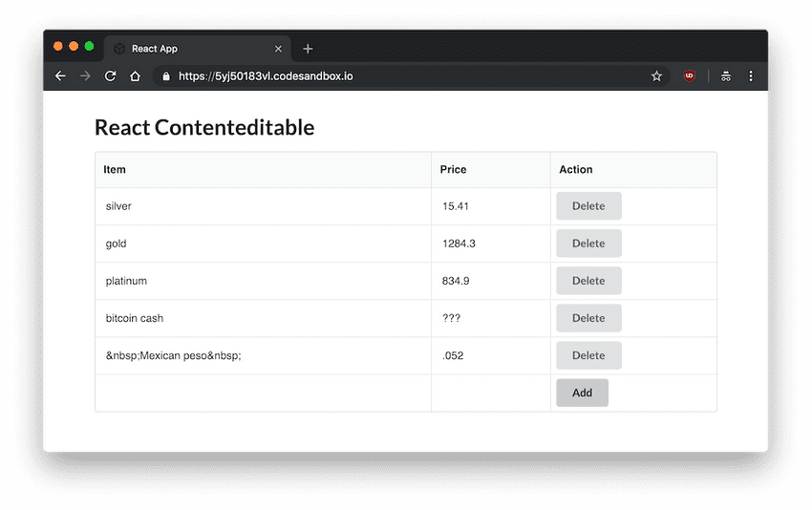Reload the page

click(x=110, y=76)
